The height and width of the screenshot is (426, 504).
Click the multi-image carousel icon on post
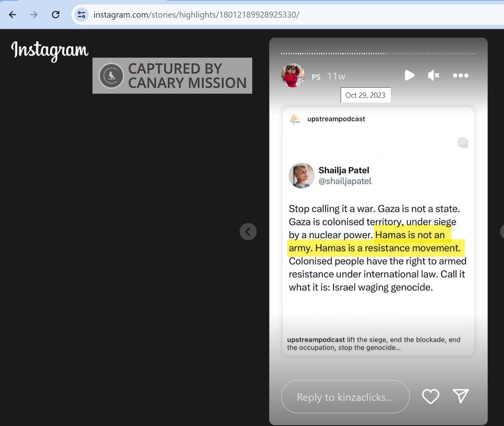pos(463,143)
